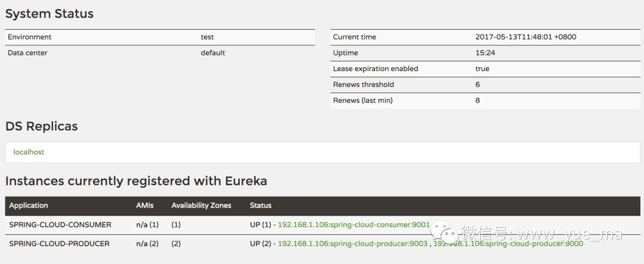Select the environment value 'test'
The image size is (644, 264).
(x=208, y=37)
